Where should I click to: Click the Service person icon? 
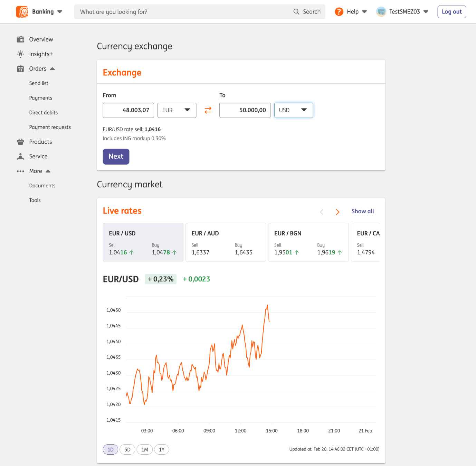[x=21, y=157]
